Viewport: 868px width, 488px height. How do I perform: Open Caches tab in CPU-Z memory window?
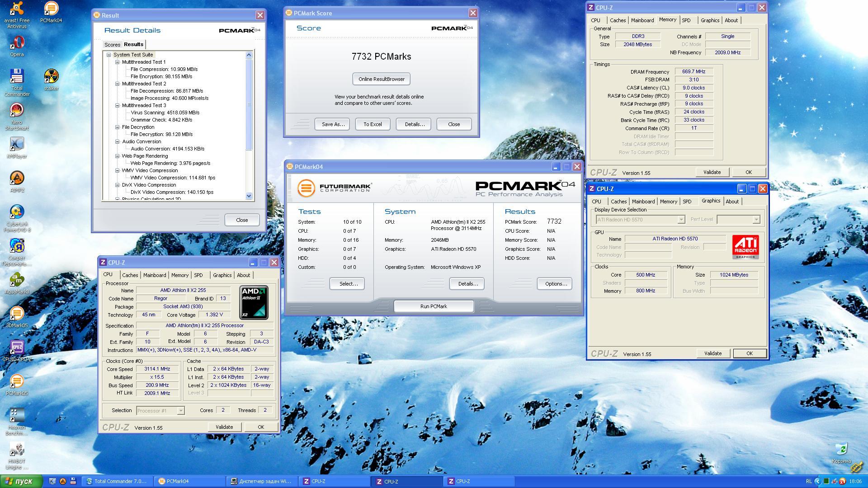(x=618, y=20)
